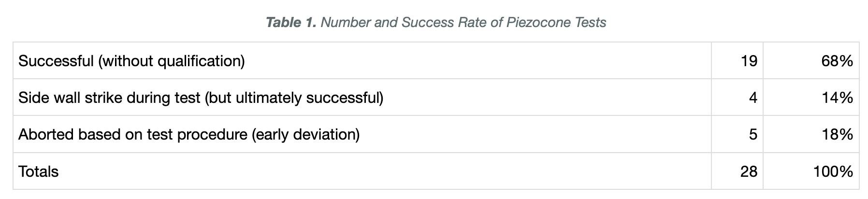The height and width of the screenshot is (199, 868).
Task: Click the count cell showing 4
Action: click(x=737, y=98)
